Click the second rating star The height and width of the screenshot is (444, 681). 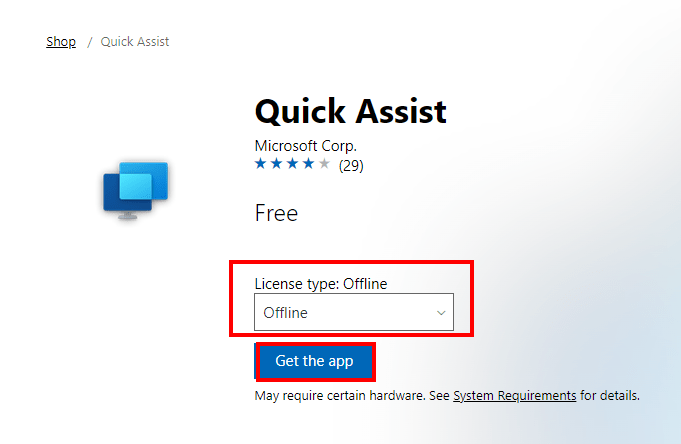pos(277,164)
